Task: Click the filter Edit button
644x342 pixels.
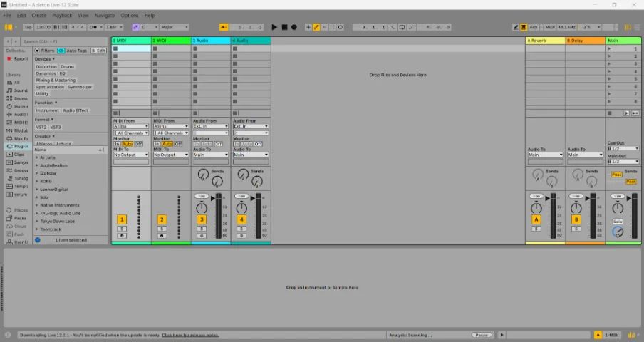Action: pos(98,51)
